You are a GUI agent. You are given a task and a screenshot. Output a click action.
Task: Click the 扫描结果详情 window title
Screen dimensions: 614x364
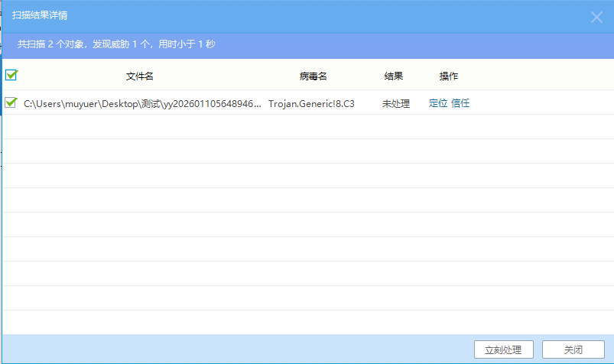pos(40,16)
